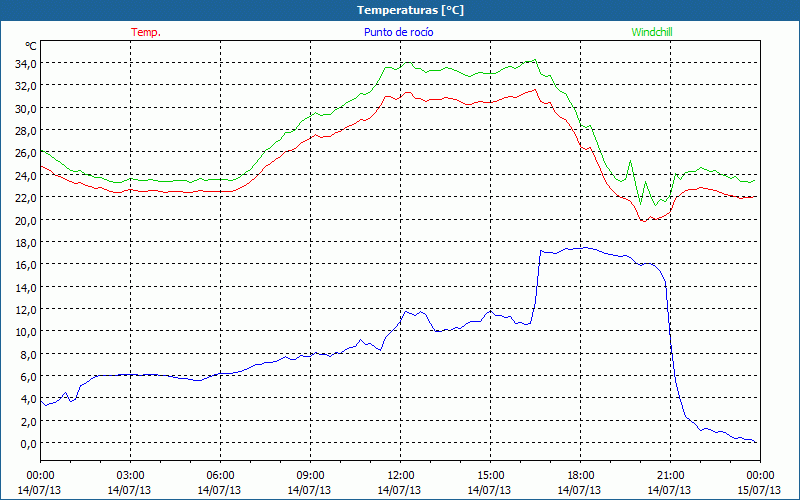This screenshot has width=800, height=500.
Task: Click the 09:00 time axis label
Action: (x=310, y=476)
